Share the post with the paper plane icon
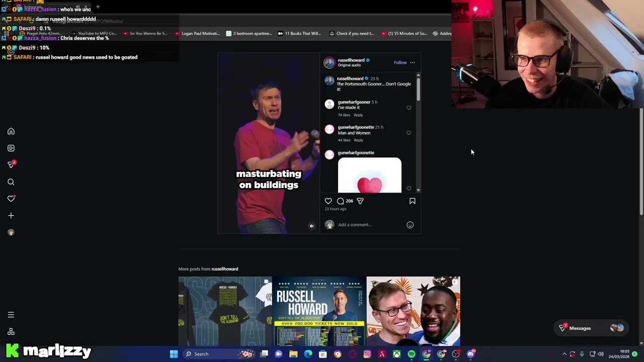Image resolution: width=644 pixels, height=362 pixels. [x=360, y=201]
